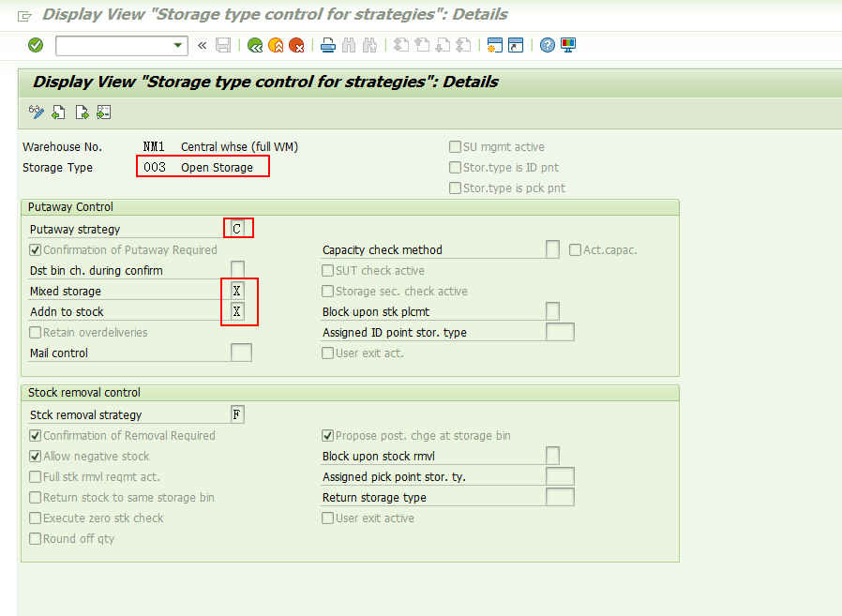Toggle SU mgmt active checkbox
This screenshot has height=616, width=842.
455,146
